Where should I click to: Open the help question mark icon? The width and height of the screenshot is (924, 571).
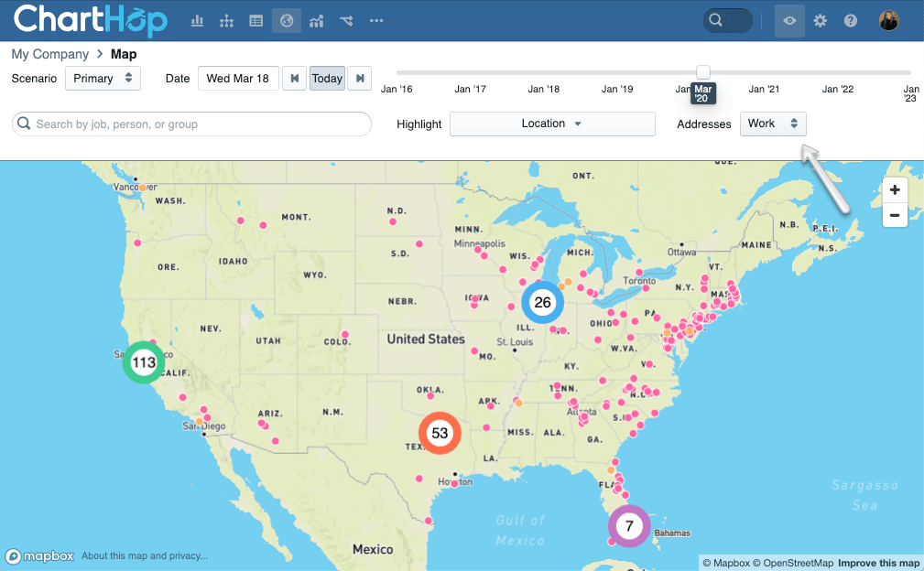[x=851, y=19]
